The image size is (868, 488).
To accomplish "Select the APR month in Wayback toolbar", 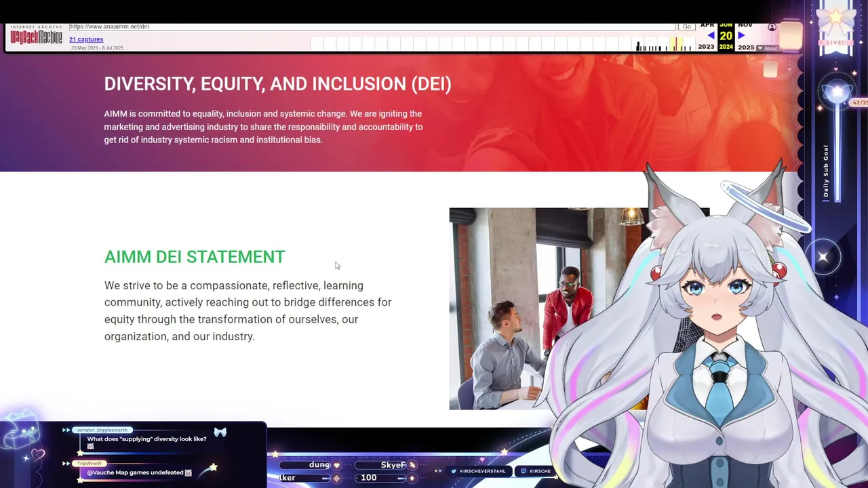I will click(x=707, y=25).
